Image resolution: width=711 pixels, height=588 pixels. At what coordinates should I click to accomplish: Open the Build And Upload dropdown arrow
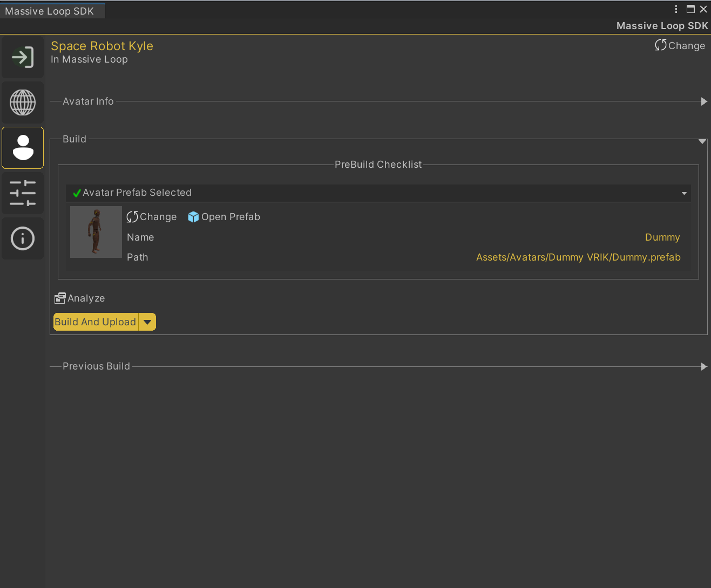click(147, 322)
